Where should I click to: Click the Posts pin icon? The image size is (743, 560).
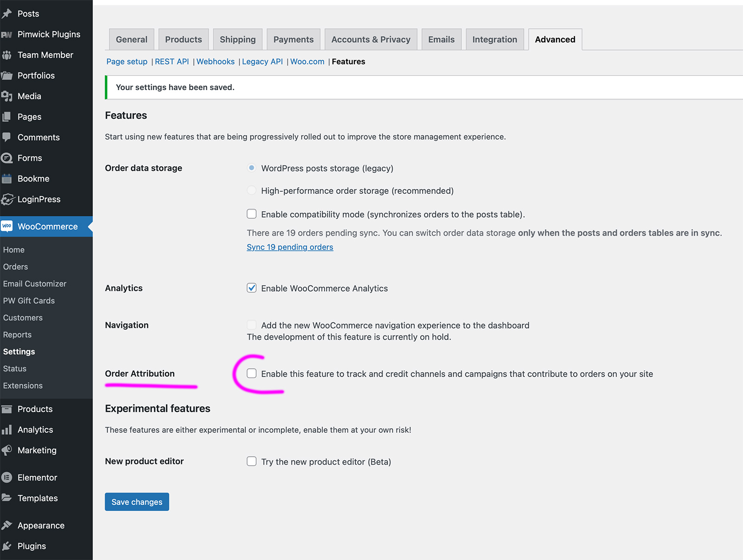[x=7, y=13]
